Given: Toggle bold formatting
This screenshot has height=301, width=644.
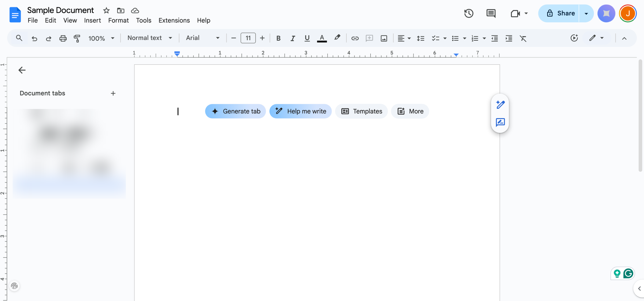Looking at the screenshot, I should pyautogui.click(x=278, y=38).
